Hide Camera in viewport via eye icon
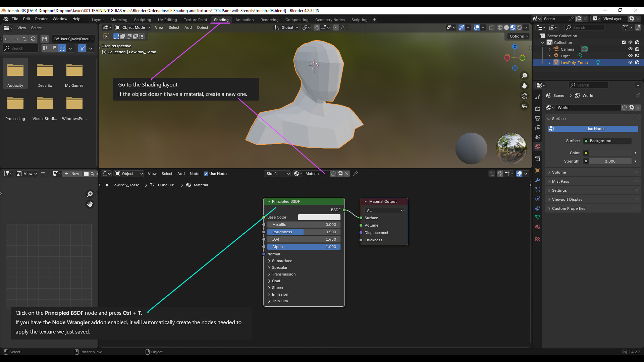Viewport: 644px width, 362px height. (630, 49)
